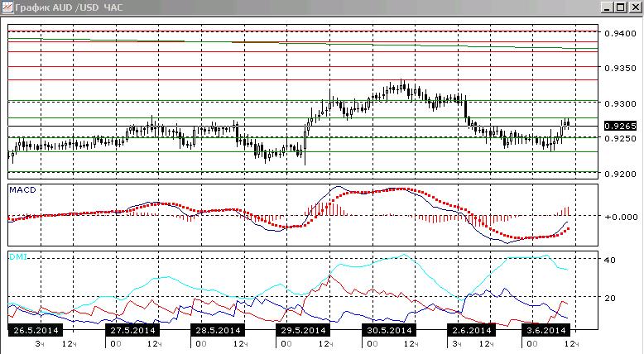
Task: Minimize the AUD/USD chart window
Action: pos(608,7)
